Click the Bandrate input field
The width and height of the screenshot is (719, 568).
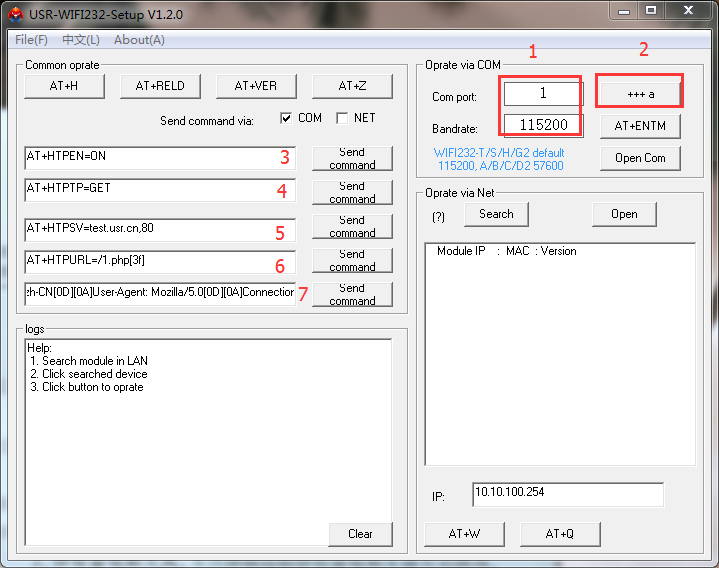click(x=542, y=126)
